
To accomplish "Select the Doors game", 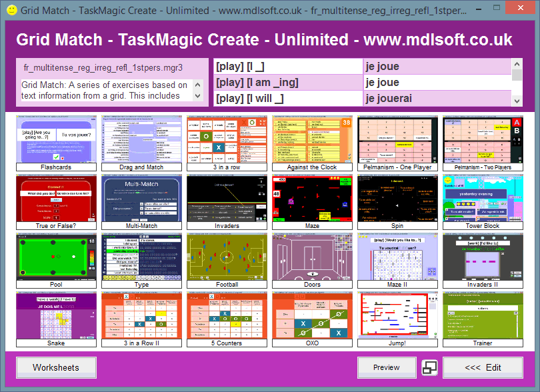I will pyautogui.click(x=313, y=261).
